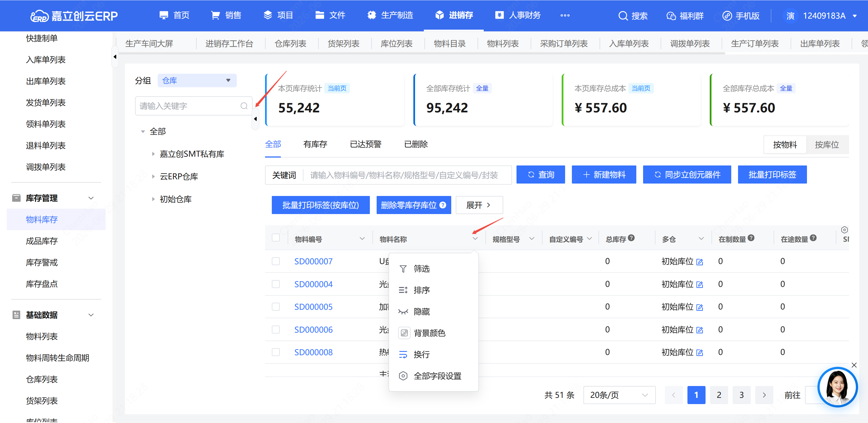Open the 物料编号 column dropdown arrow
868x423 pixels.
point(362,239)
